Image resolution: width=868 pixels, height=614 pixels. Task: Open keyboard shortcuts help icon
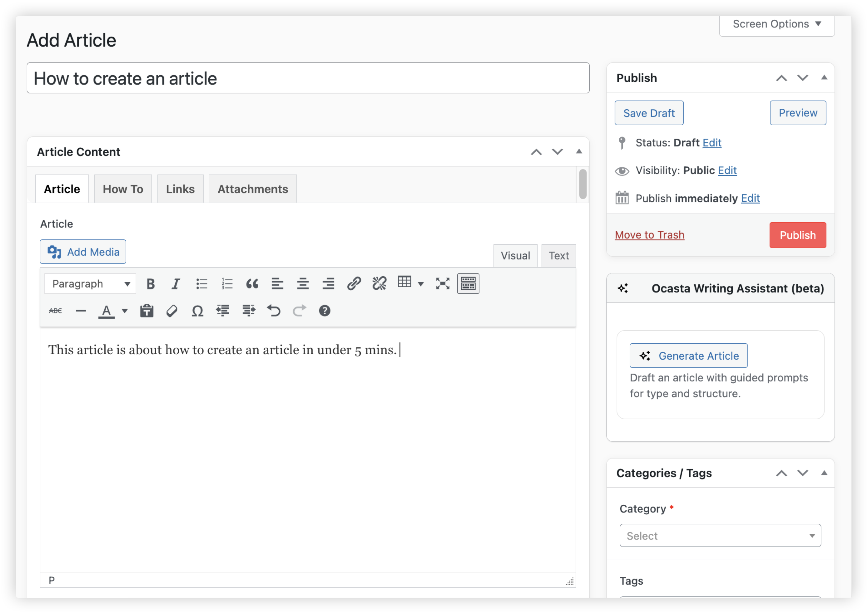point(324,311)
